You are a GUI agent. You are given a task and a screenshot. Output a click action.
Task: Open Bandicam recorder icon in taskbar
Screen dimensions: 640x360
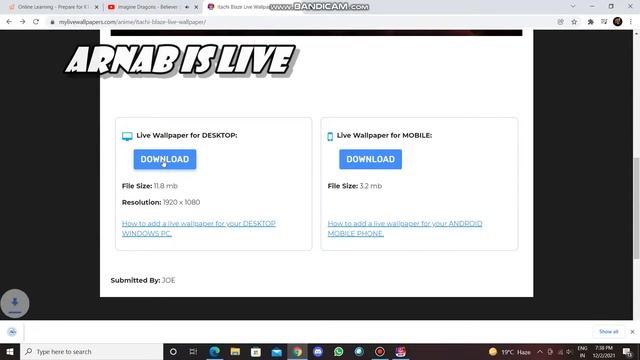pyautogui.click(x=380, y=351)
